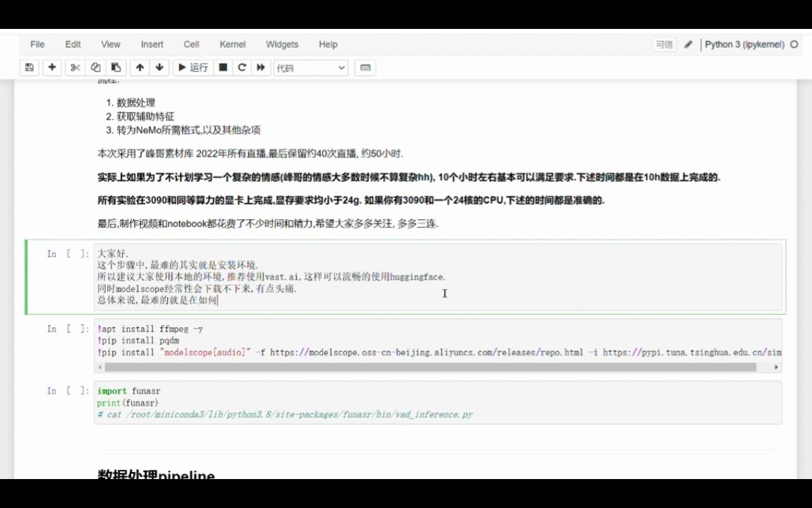The image size is (812, 508).
Task: Copy the selected cell
Action: (95, 67)
